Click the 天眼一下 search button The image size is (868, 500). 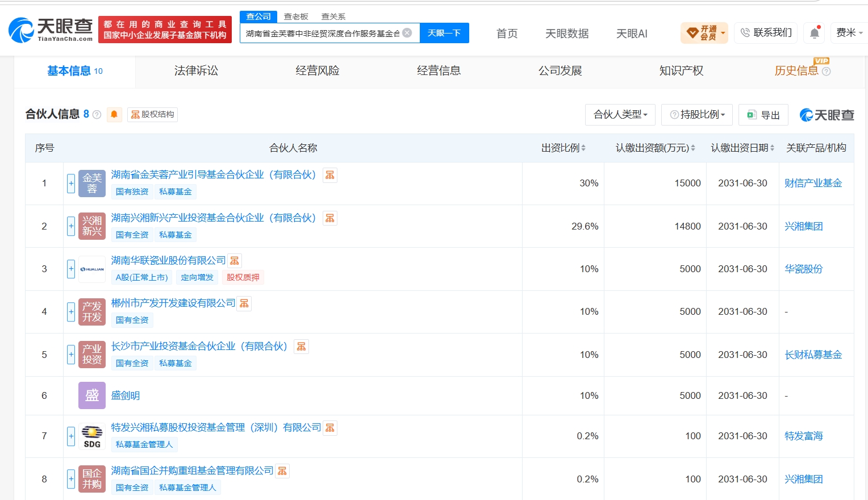(x=444, y=33)
